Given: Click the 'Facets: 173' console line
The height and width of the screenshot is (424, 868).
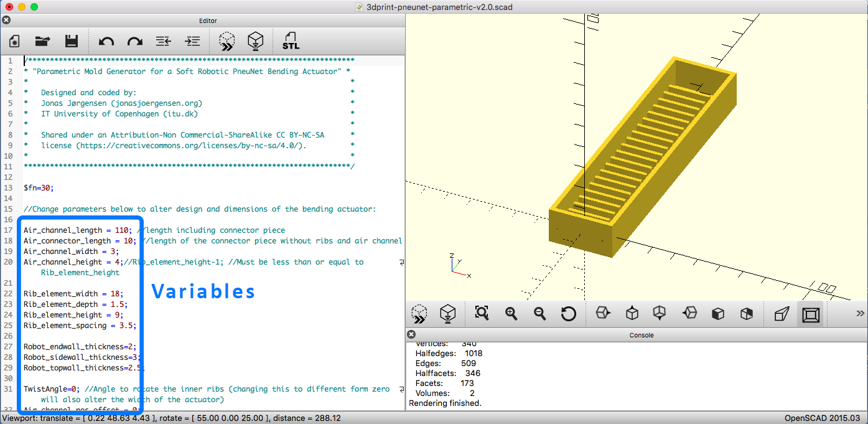Looking at the screenshot, I should (444, 383).
